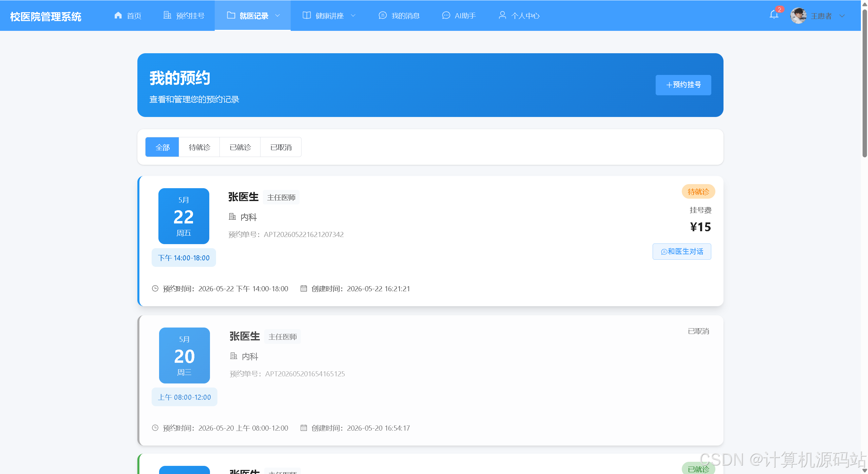Click clock icon beside 预约时间 2026-05-22

155,289
